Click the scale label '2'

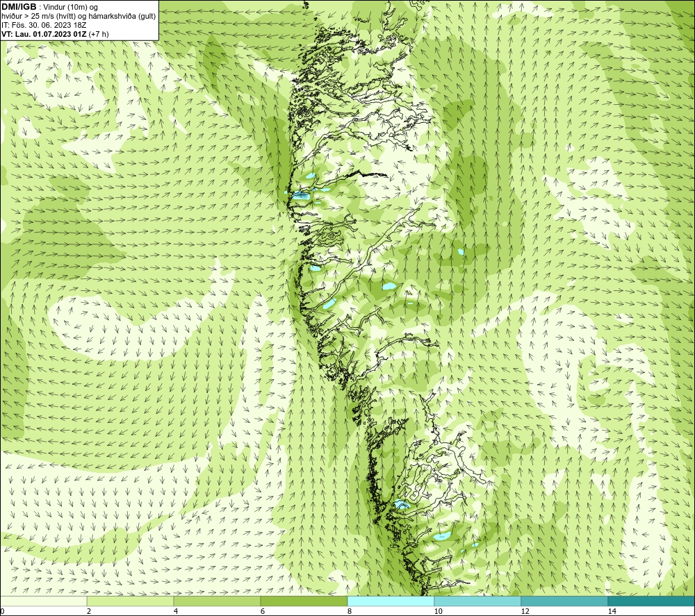point(89,611)
